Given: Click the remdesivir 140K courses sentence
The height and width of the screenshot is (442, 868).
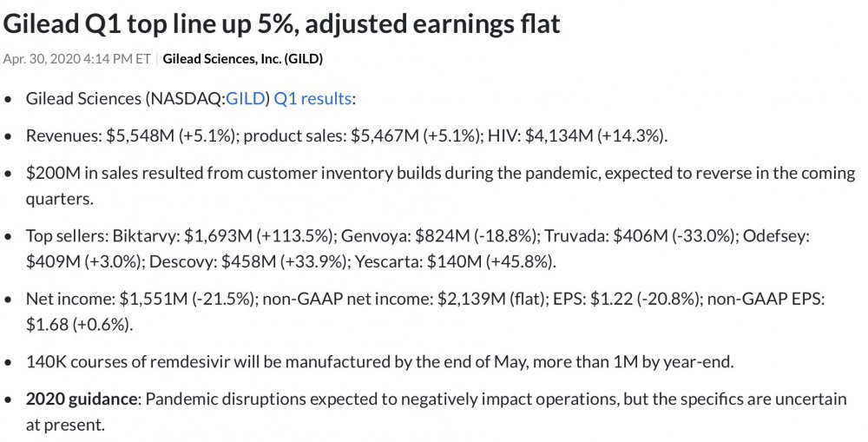Looking at the screenshot, I should [380, 361].
